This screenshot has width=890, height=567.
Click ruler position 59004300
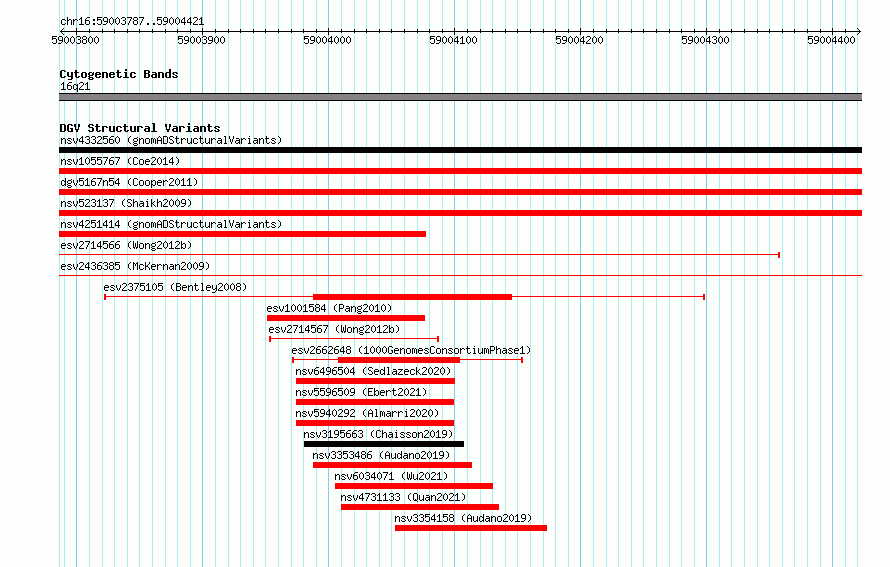click(x=706, y=40)
